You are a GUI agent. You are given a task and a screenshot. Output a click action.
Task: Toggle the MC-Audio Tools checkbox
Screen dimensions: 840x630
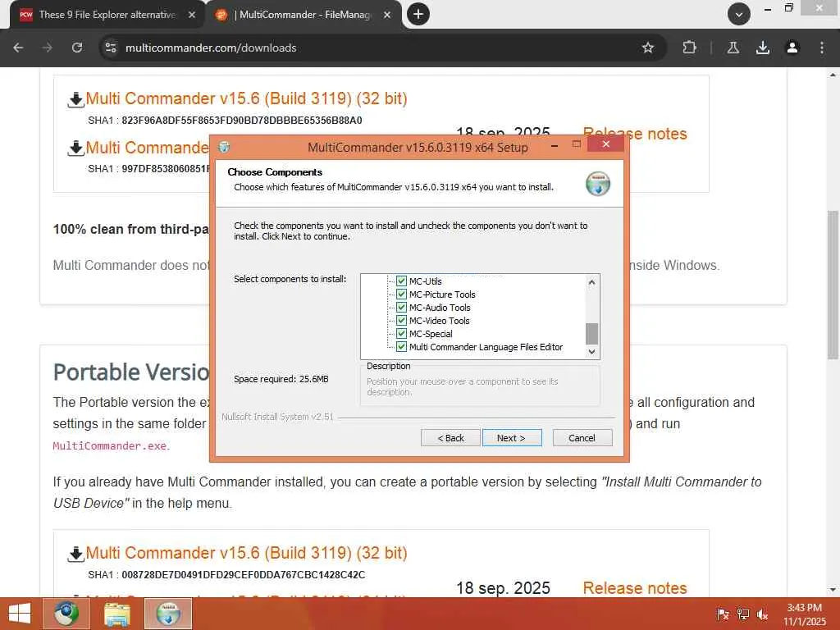click(401, 308)
